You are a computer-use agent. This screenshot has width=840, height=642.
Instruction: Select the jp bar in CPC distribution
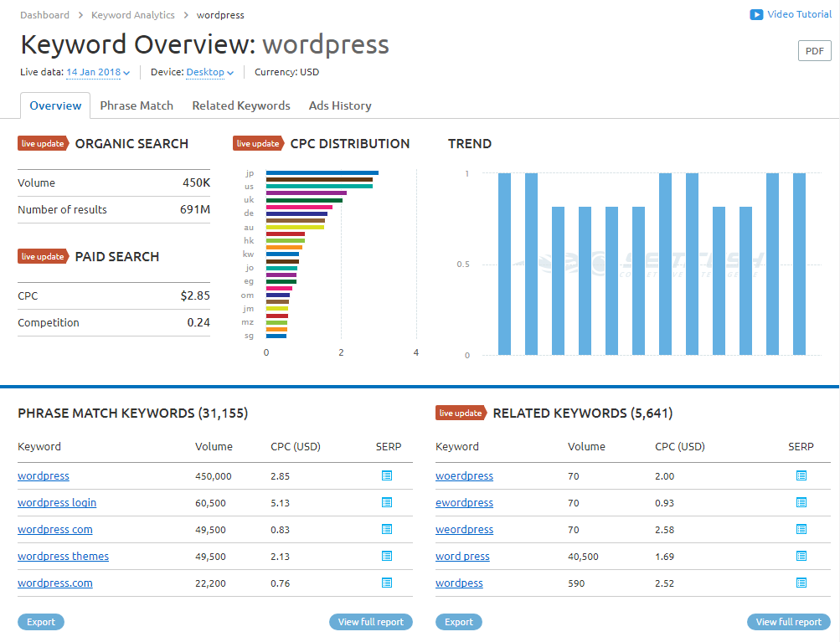[x=322, y=173]
